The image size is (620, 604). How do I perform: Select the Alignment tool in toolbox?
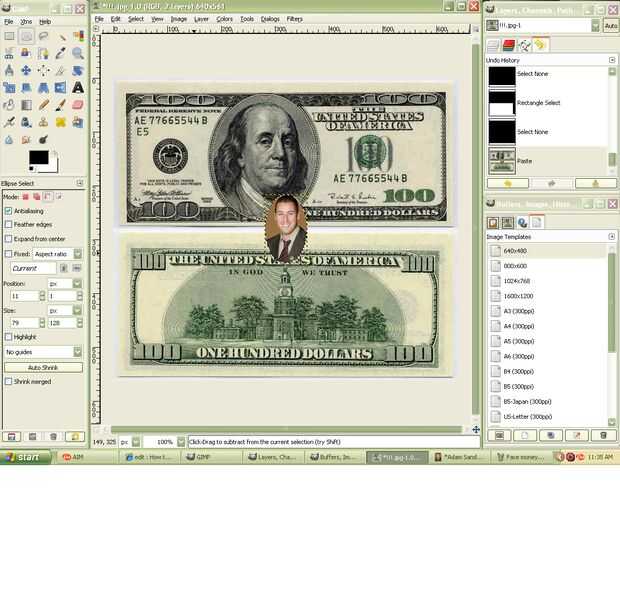tap(43, 71)
